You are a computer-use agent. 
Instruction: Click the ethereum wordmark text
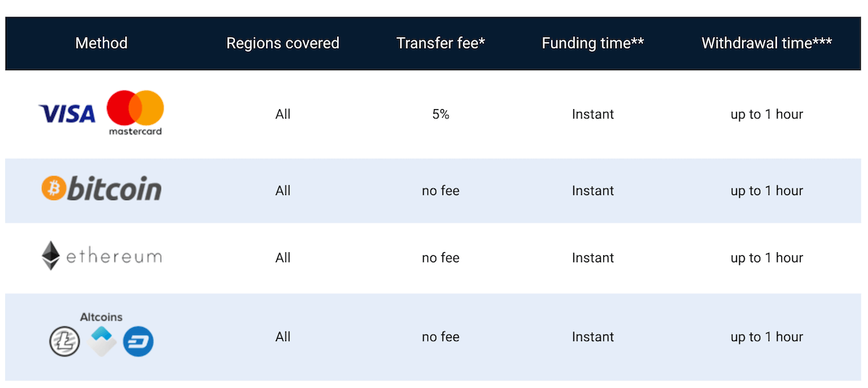[114, 256]
